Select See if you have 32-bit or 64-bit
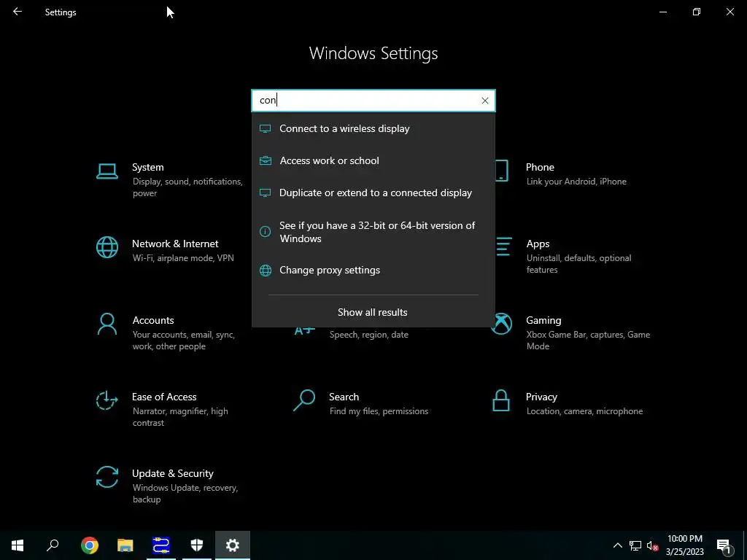 (x=373, y=232)
